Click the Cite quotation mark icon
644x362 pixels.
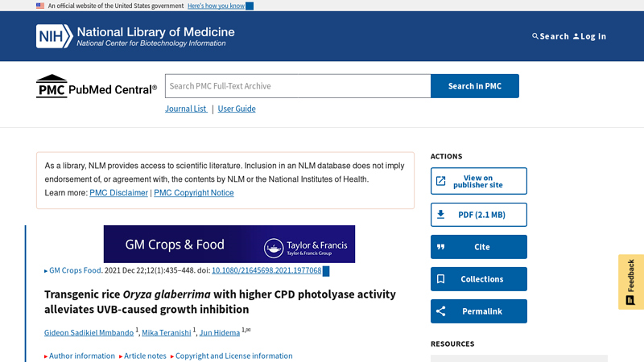(x=440, y=247)
